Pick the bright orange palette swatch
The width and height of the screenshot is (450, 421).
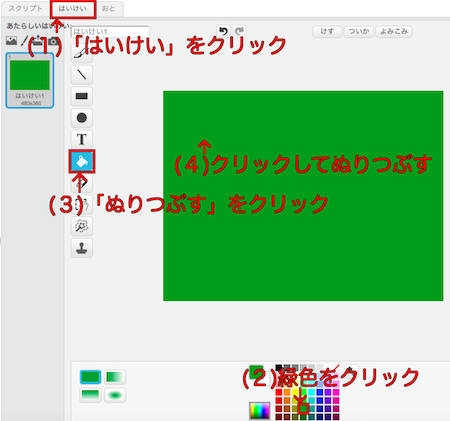tap(287, 392)
